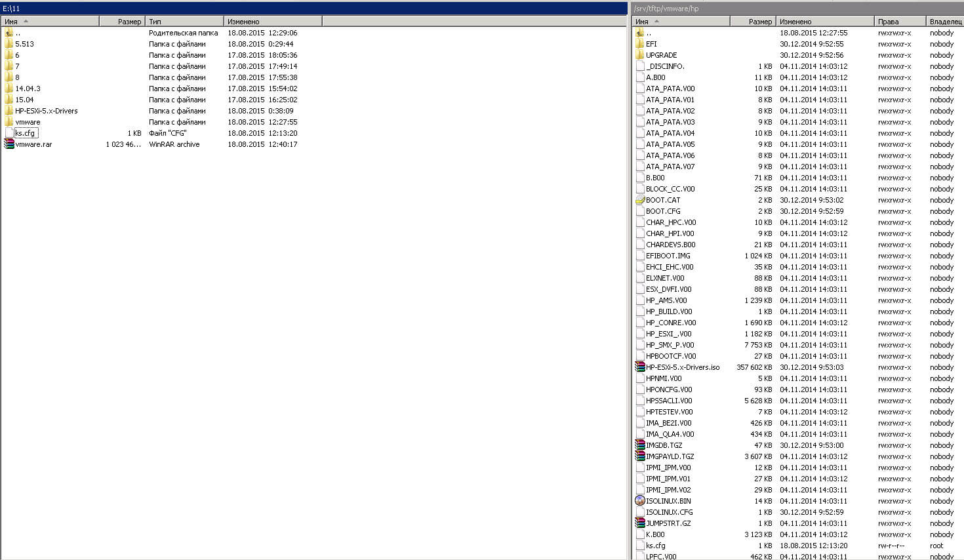Screen dimensions: 964x560
Task: Click the 'WinRAR archive' type cell
Action: tap(174, 144)
